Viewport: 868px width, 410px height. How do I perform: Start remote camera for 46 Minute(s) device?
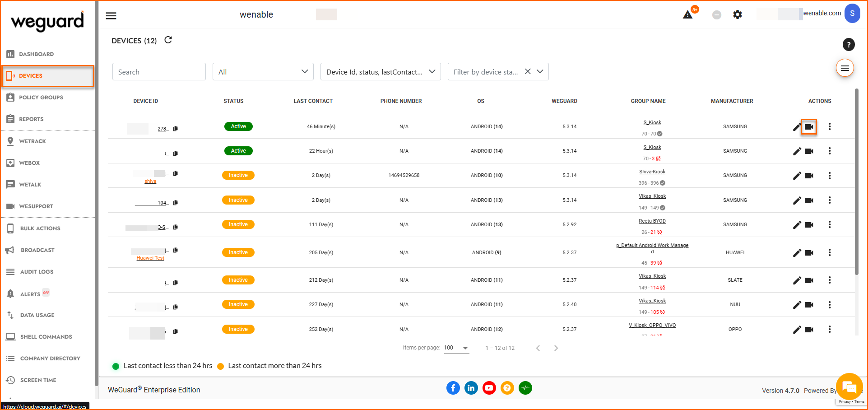(809, 127)
